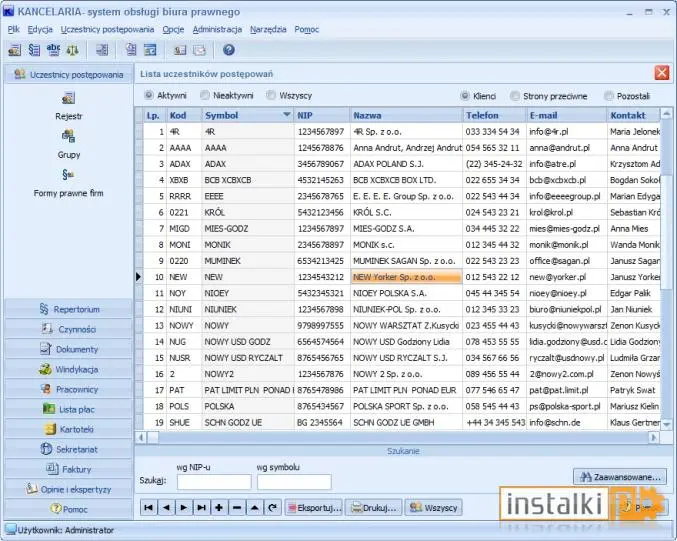Open the Sekretariat sidebar section
This screenshot has height=541, width=677.
(x=68, y=449)
